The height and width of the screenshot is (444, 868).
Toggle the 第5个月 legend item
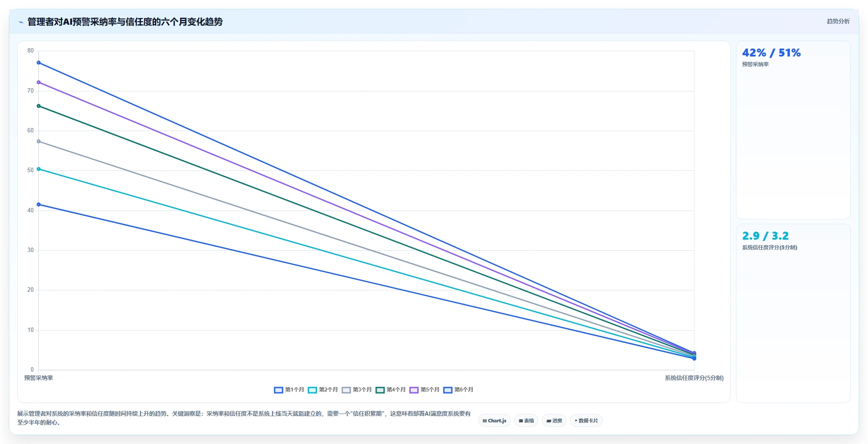tap(424, 390)
